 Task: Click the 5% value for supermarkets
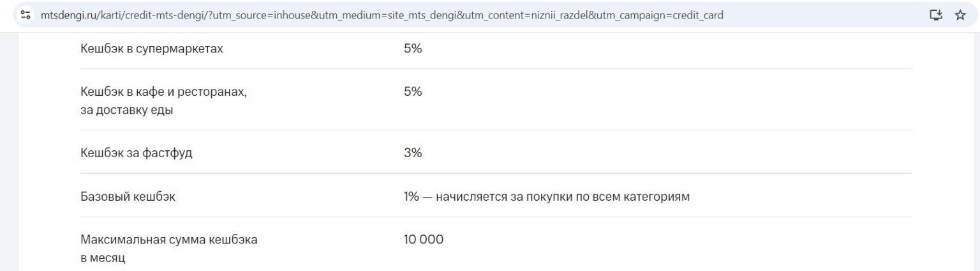pyautogui.click(x=413, y=49)
